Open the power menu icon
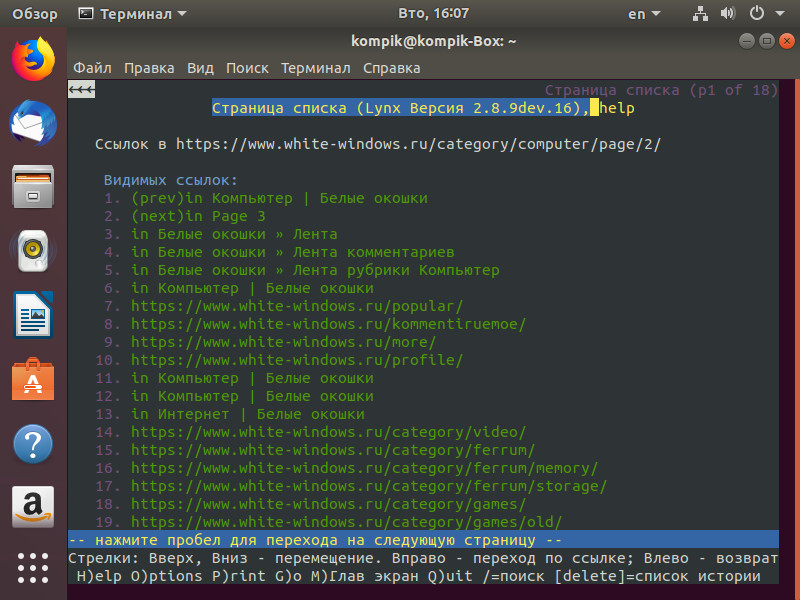 tap(757, 14)
